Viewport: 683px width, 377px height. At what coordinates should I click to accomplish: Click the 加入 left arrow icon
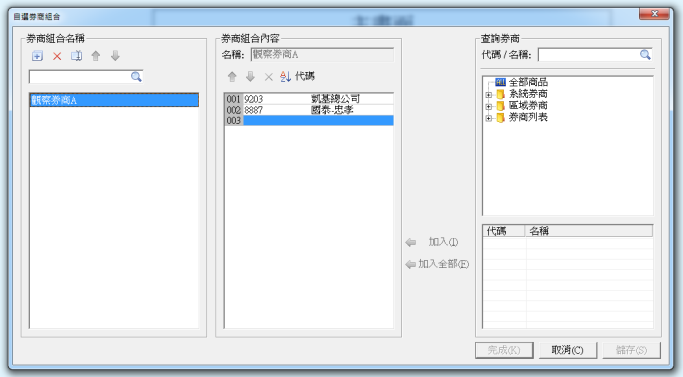[x=411, y=242]
